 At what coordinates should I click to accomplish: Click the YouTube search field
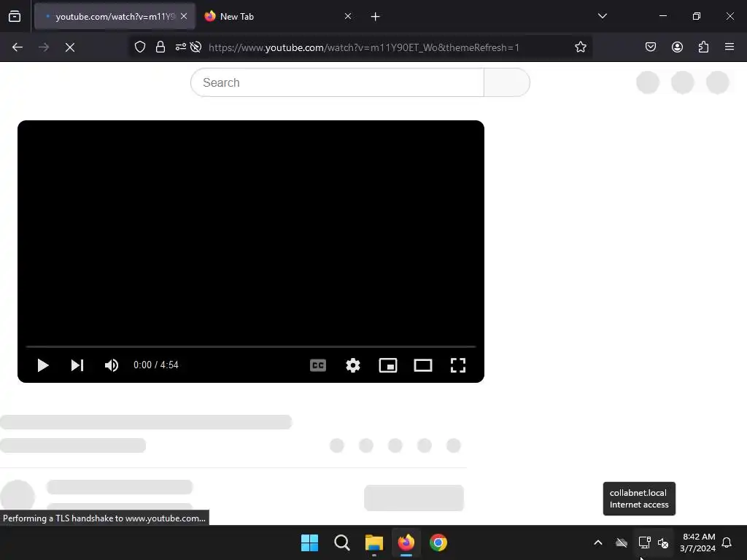click(x=337, y=82)
